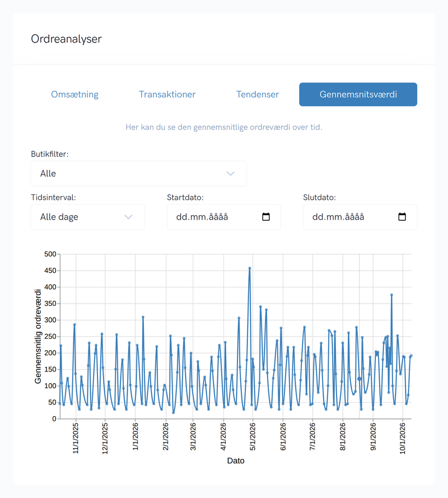Screen dimensions: 448x498
Task: Open the Startdato calendar picker icon
Action: tap(266, 217)
